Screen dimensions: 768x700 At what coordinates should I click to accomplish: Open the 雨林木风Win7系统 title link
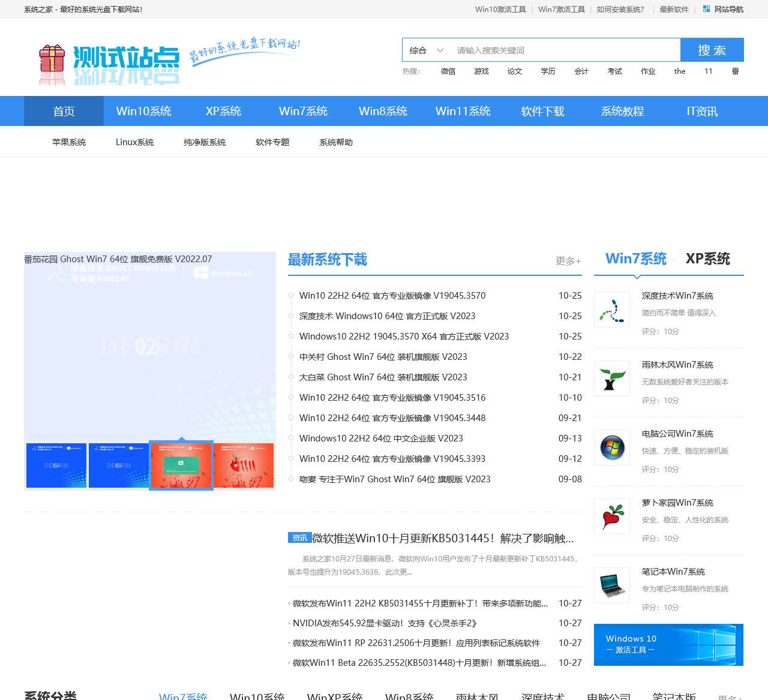[x=677, y=365]
